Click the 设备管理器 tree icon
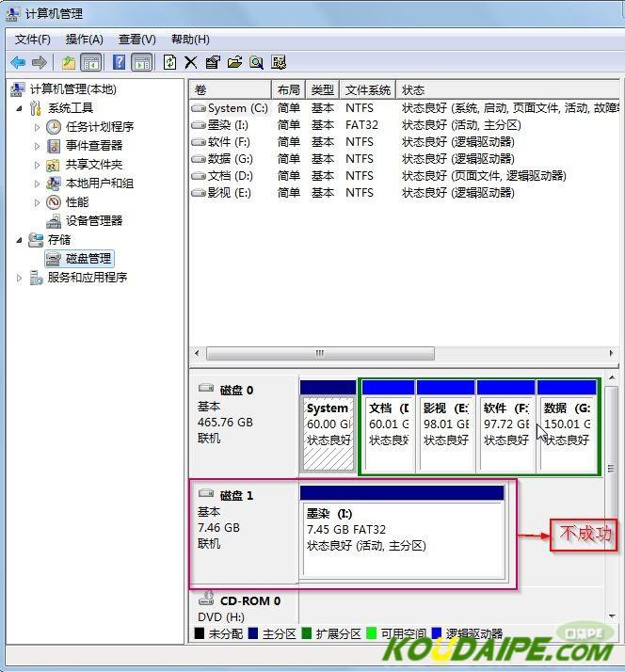This screenshot has width=625, height=672. click(x=54, y=221)
